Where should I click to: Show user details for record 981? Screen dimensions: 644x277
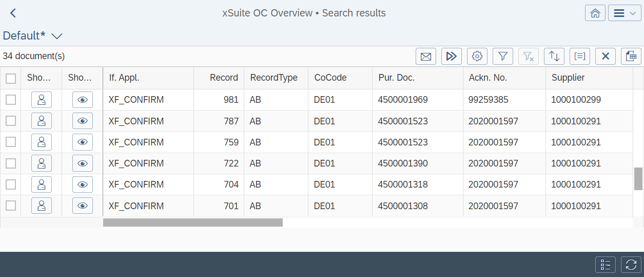(x=42, y=100)
